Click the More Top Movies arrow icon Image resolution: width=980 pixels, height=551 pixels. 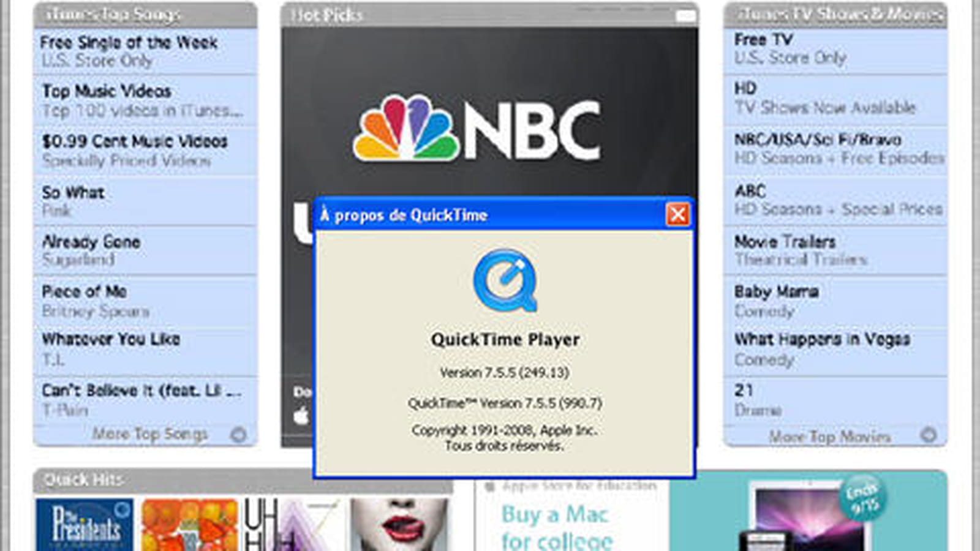[x=929, y=435]
